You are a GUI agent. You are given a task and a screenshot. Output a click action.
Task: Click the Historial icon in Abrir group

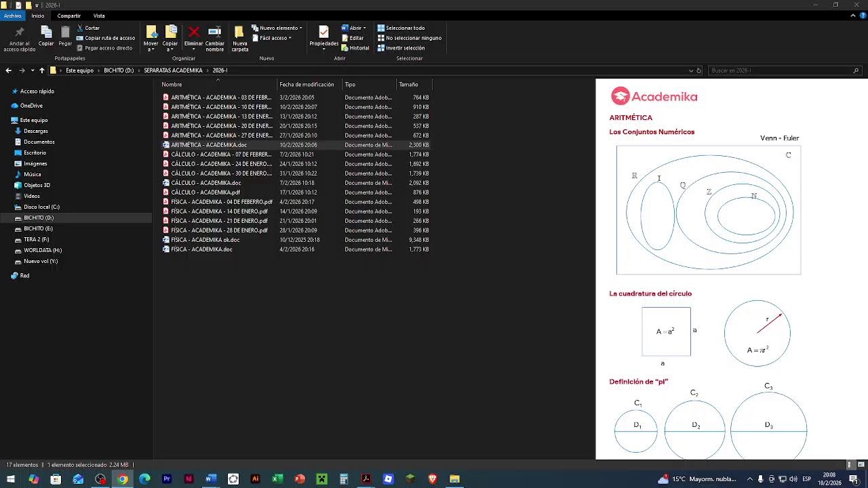[345, 48]
